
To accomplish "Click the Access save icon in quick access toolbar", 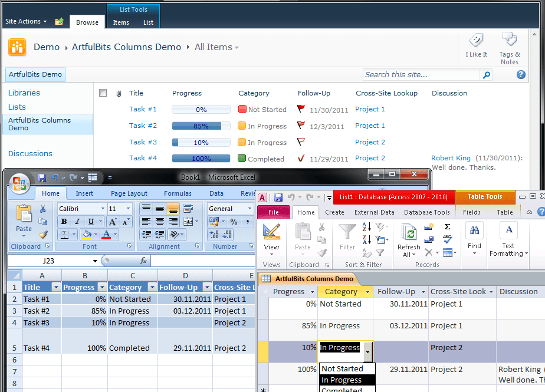I will pyautogui.click(x=278, y=197).
